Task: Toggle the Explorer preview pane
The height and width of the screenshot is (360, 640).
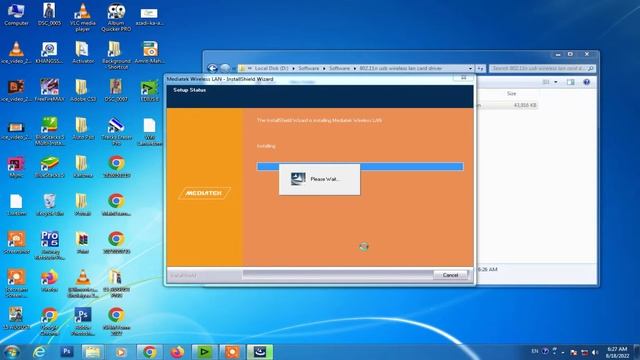Action: pos(570,82)
